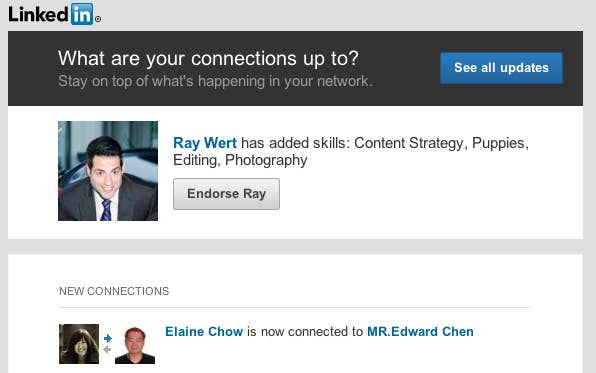Click Edward Chen's small profile photo
The image size is (596, 373).
(x=135, y=344)
